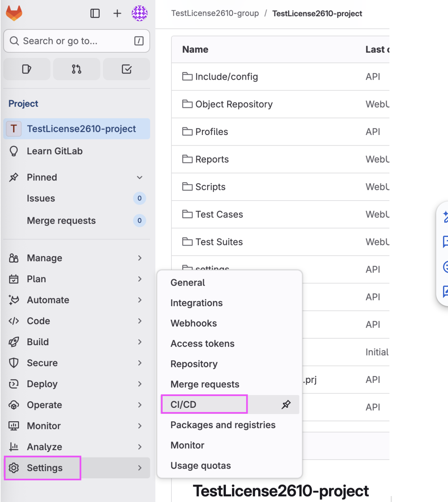Screen dimensions: 448x502
Task: Open the to-do list shortcut icon
Action: [x=126, y=69]
